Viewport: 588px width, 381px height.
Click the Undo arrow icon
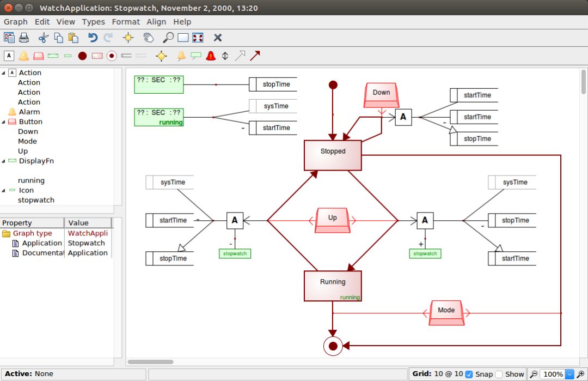point(93,38)
